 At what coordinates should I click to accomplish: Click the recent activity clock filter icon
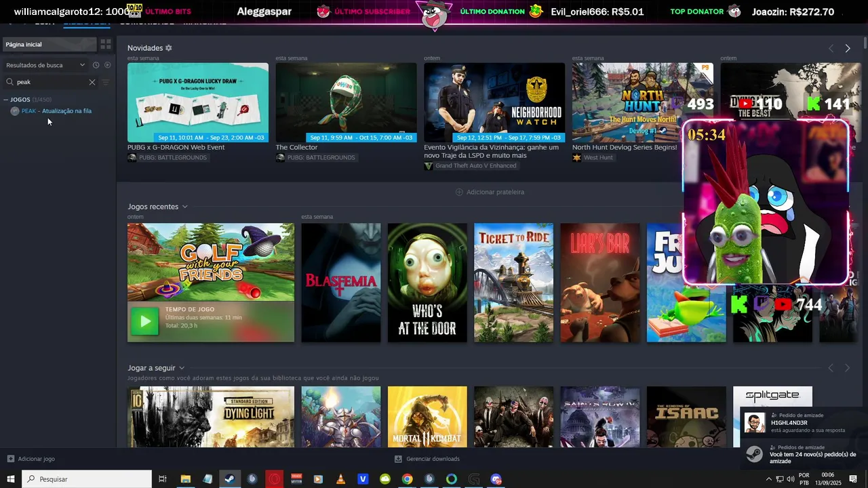96,65
